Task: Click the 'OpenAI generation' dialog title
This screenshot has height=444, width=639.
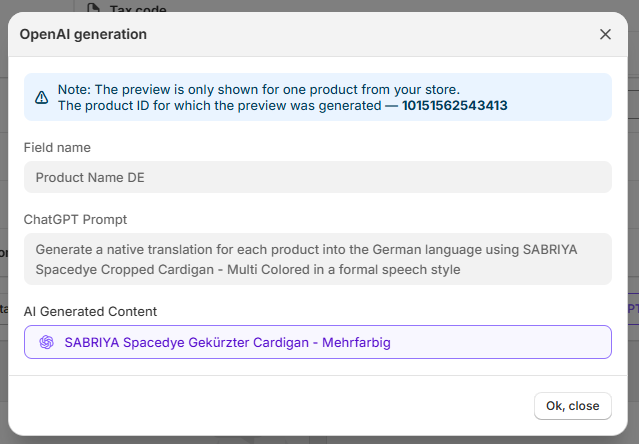Action: tap(83, 34)
